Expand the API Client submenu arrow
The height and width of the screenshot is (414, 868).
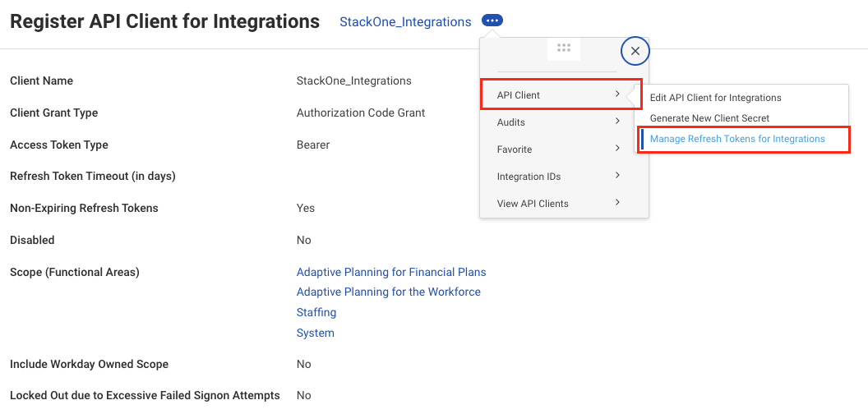(x=616, y=94)
